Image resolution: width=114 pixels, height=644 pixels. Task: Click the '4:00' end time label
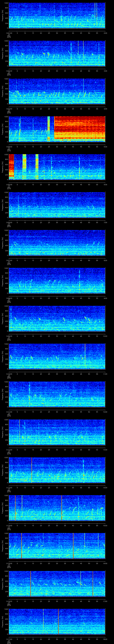(x=105, y=109)
